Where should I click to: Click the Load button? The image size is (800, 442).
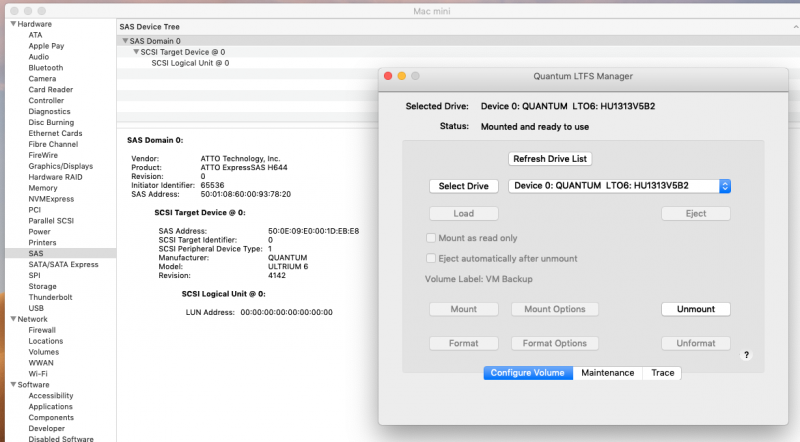pyautogui.click(x=464, y=213)
